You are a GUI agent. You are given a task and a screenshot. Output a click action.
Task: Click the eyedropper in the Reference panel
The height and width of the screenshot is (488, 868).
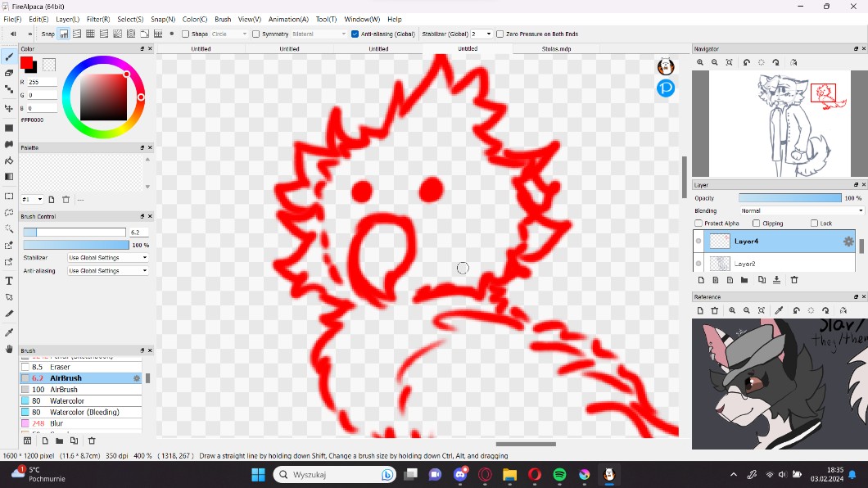point(779,311)
